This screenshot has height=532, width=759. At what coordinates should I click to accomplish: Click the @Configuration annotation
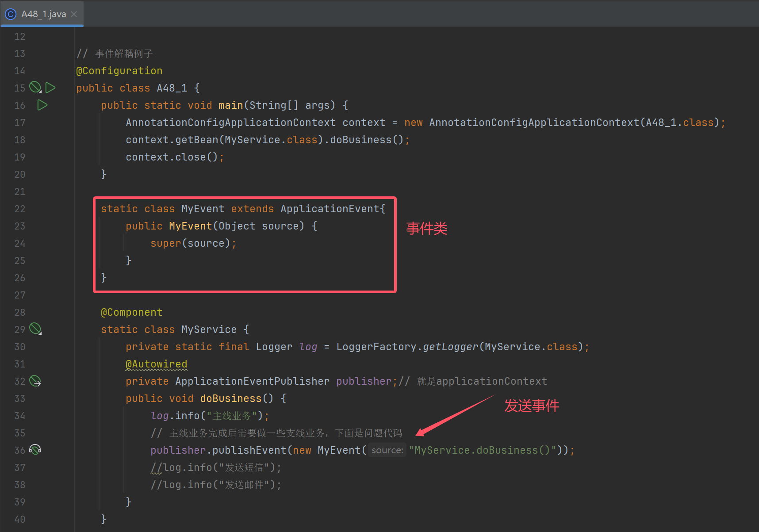[119, 71]
